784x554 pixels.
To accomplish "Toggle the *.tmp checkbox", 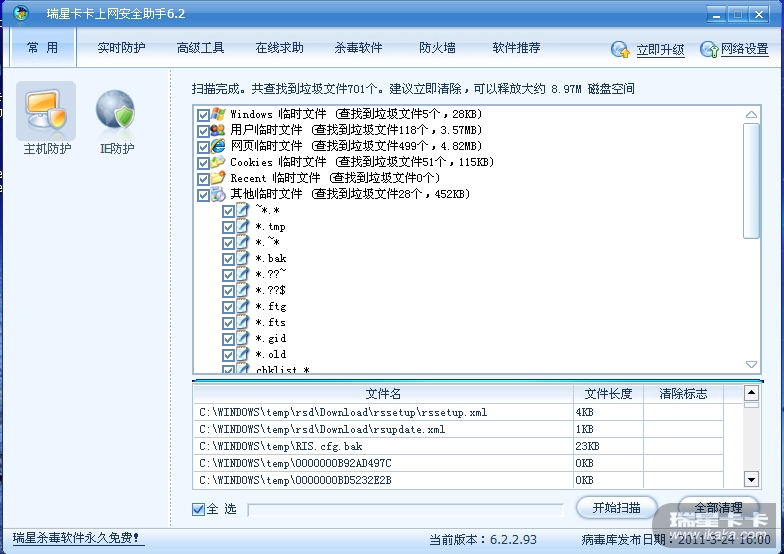I will [228, 228].
